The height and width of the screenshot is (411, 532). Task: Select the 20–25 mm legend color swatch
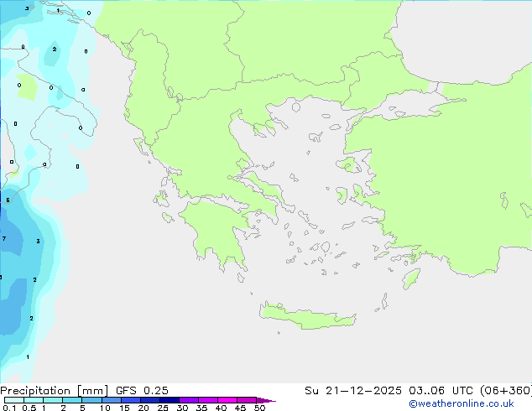point(150,400)
